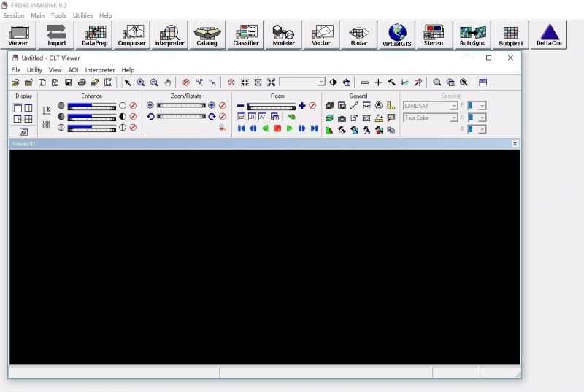The width and height of the screenshot is (584, 392).
Task: Open the True Color combination dropdown
Action: (453, 118)
